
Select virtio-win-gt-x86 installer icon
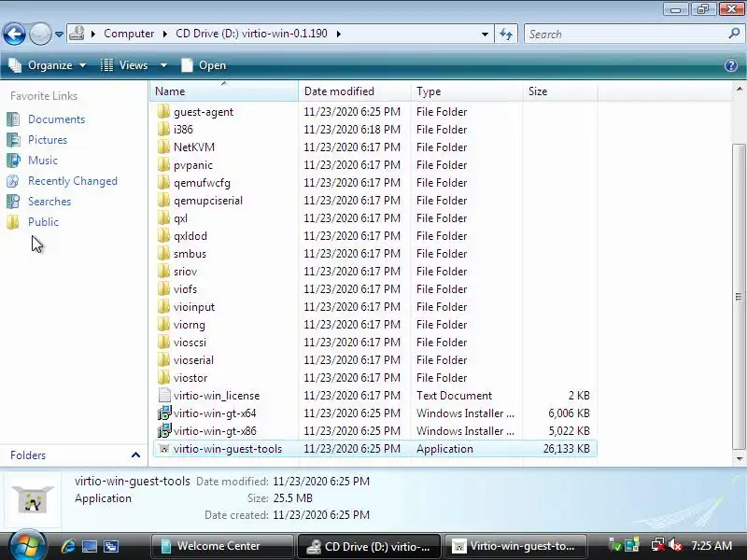tap(164, 430)
